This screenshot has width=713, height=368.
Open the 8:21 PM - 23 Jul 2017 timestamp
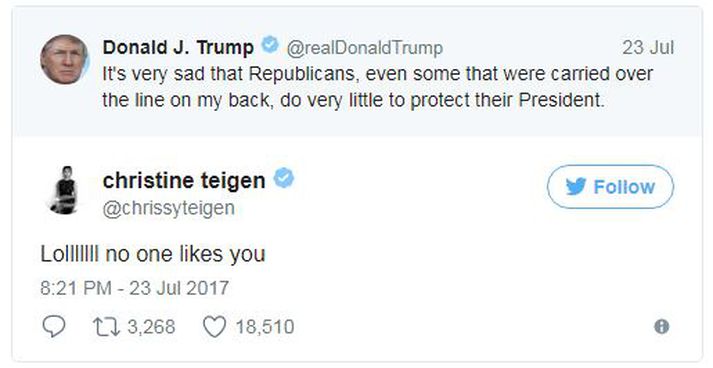click(x=135, y=288)
